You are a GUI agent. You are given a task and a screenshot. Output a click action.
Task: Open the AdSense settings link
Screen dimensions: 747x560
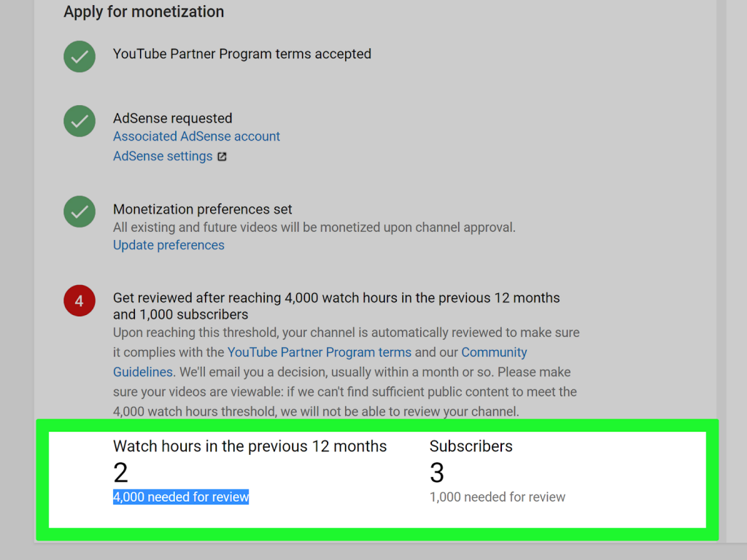[x=163, y=156]
